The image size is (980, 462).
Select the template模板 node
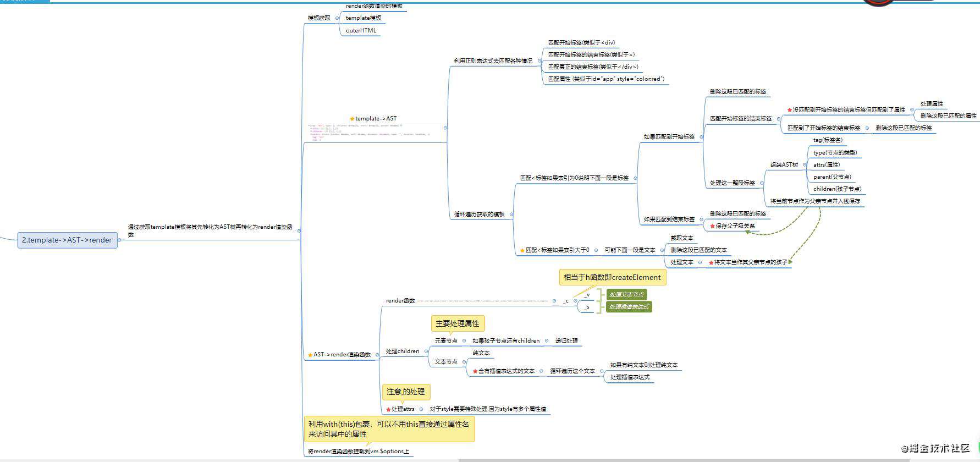363,18
